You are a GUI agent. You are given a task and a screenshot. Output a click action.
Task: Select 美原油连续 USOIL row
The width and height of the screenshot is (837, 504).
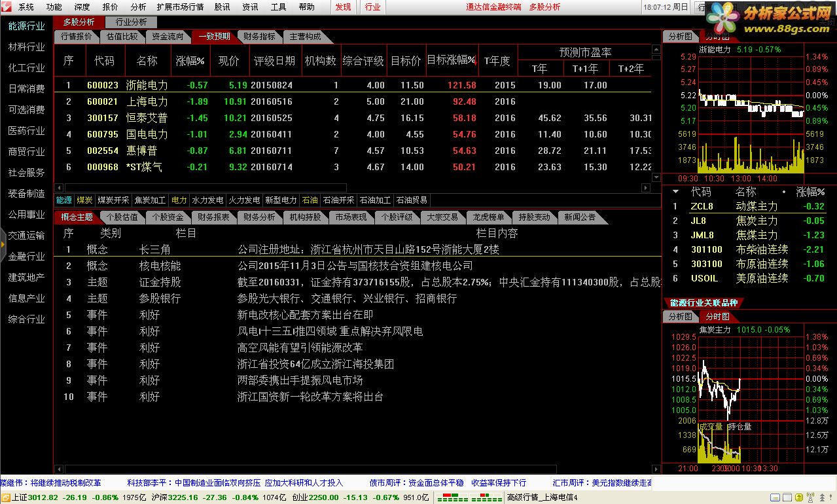750,278
